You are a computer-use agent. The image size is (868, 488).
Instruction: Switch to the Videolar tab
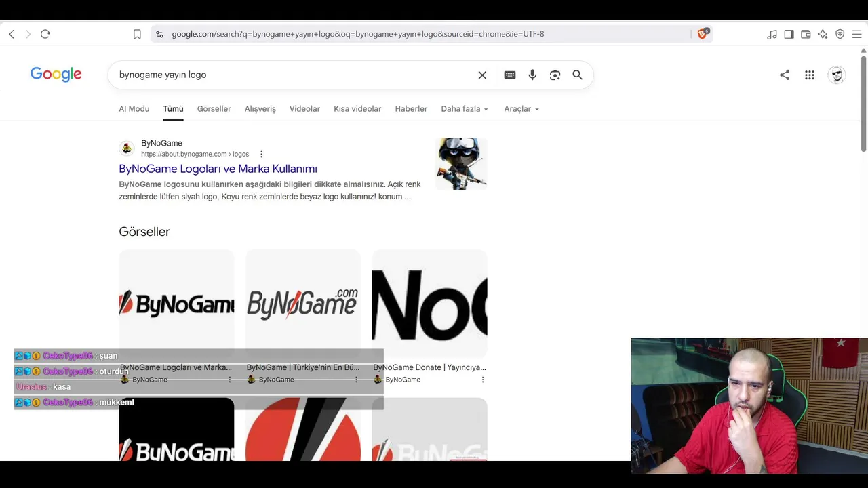(304, 109)
